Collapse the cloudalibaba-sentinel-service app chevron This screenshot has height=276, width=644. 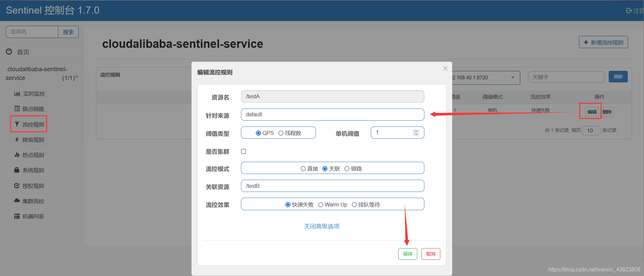[x=77, y=77]
